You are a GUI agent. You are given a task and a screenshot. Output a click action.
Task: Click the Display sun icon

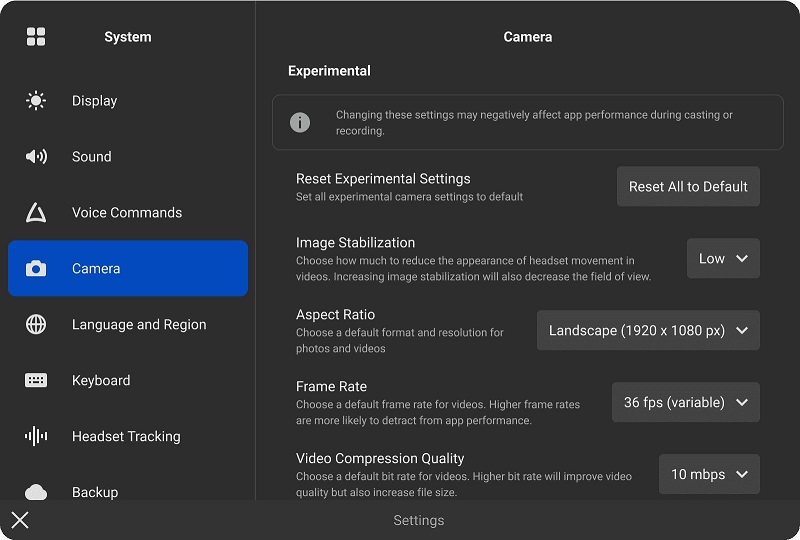tap(36, 101)
